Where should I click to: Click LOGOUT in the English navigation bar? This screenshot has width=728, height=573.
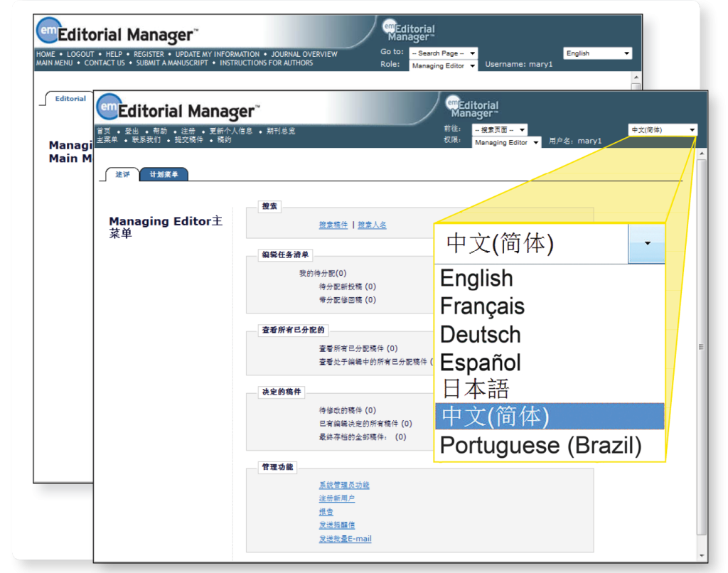[x=80, y=54]
